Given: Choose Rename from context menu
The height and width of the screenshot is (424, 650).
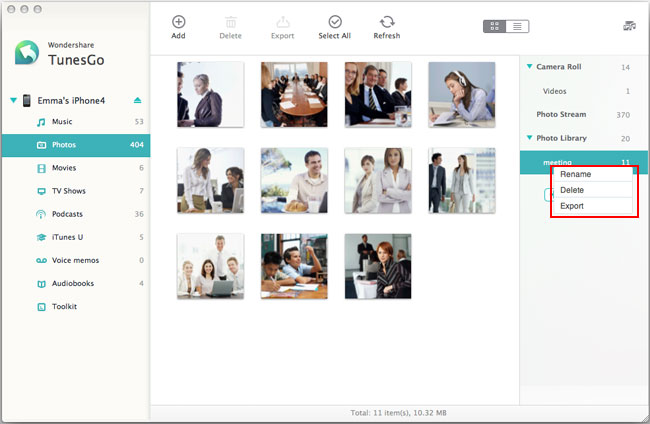Looking at the screenshot, I should [x=593, y=174].
